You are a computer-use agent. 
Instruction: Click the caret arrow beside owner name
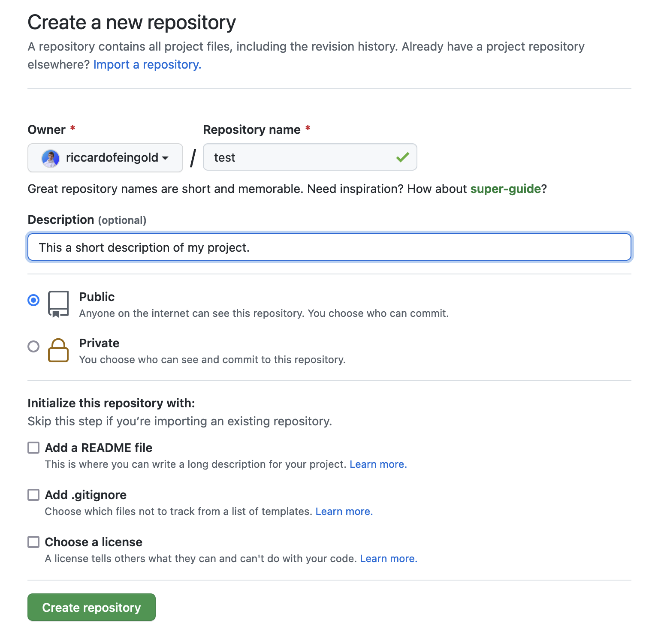[x=165, y=158]
